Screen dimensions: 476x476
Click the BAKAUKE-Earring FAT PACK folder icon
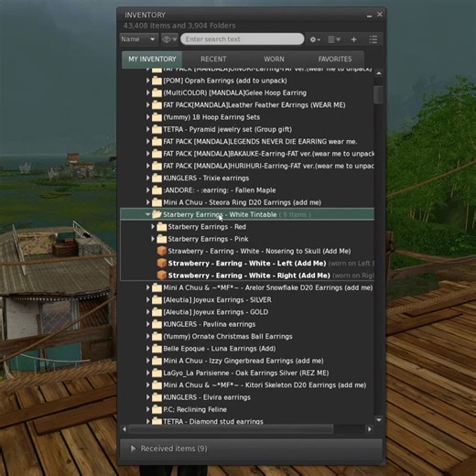(x=157, y=154)
